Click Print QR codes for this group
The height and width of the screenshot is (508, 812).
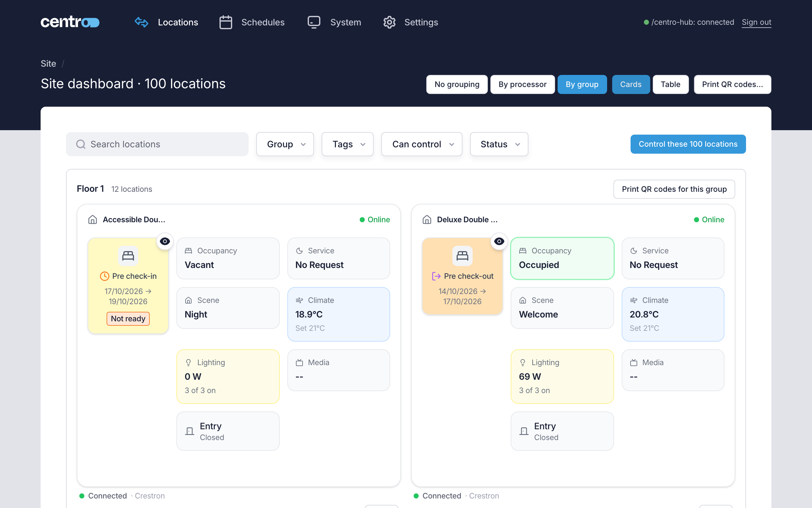pyautogui.click(x=674, y=189)
